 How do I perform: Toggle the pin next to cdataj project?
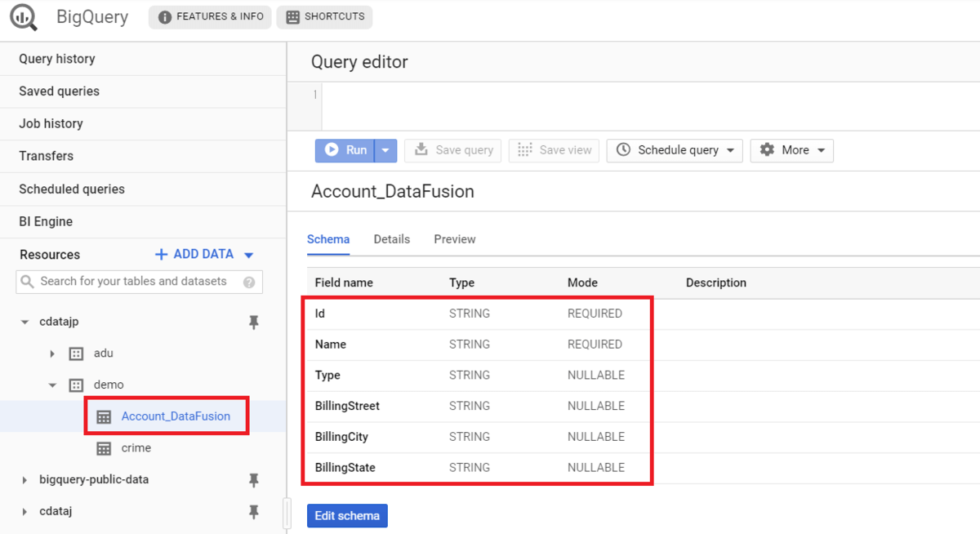[253, 511]
